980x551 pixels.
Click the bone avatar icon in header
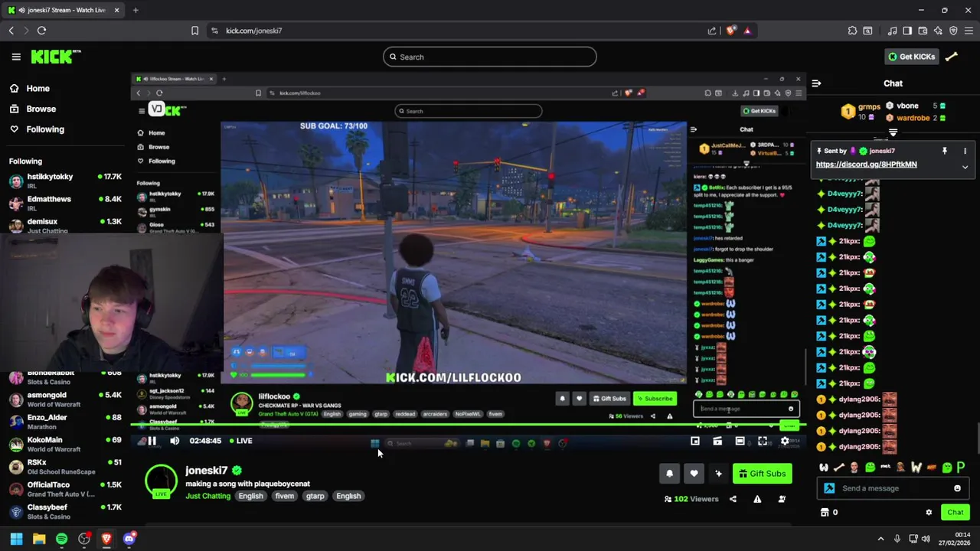(951, 57)
